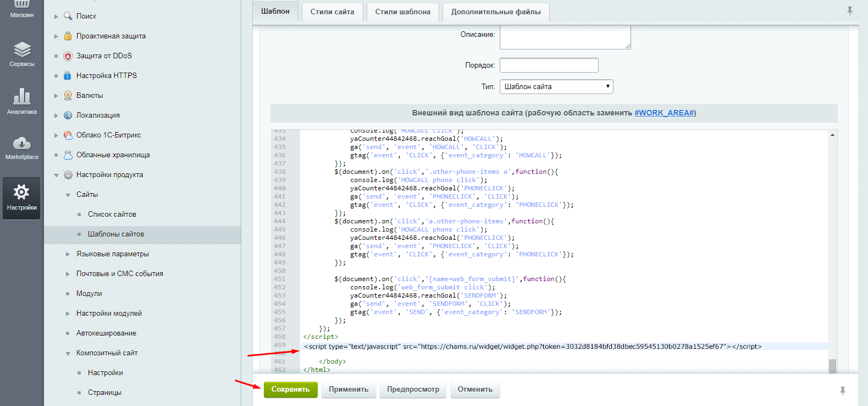This screenshot has height=406, width=868.
Task: Expand the Языковые параметры node
Action: pyautogui.click(x=68, y=254)
